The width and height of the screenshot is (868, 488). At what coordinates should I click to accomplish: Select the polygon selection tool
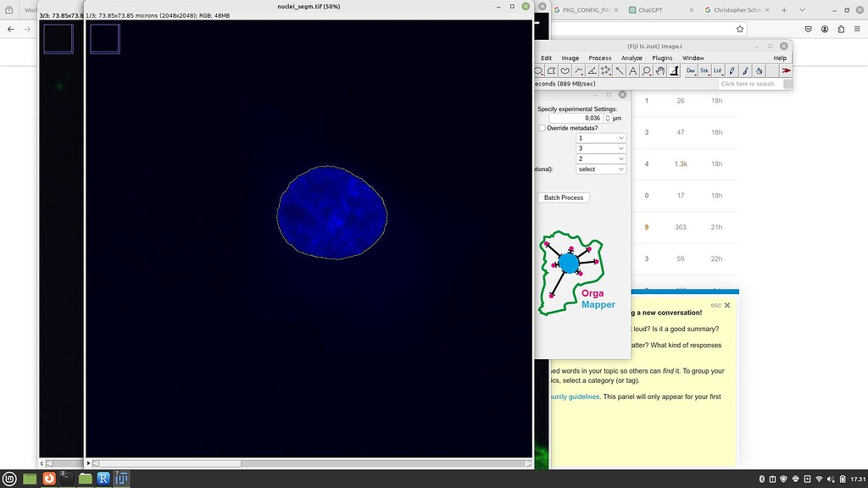click(x=552, y=70)
